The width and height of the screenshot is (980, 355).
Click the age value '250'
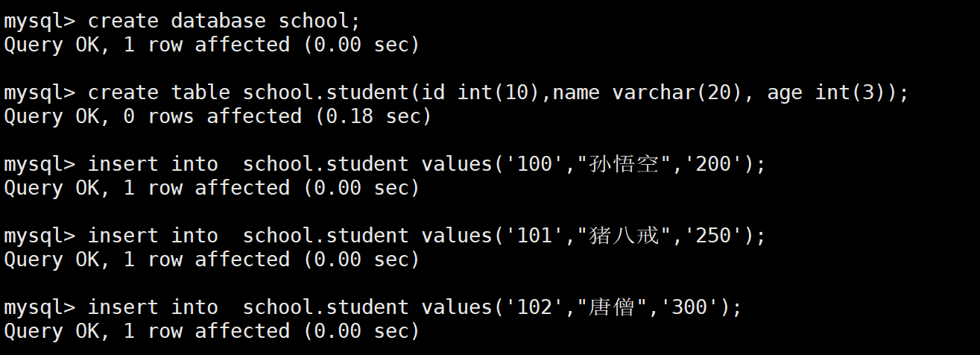click(x=714, y=236)
